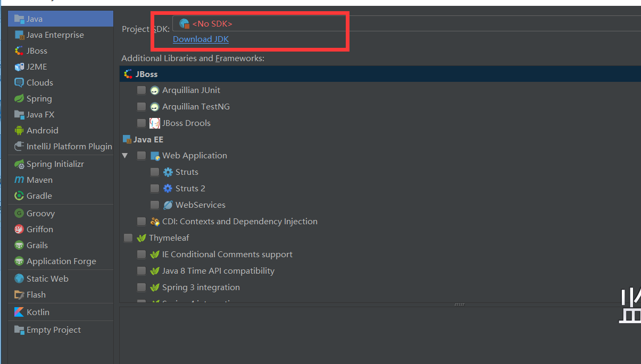
Task: Enable the Arquillian JUnit checkbox
Action: (x=141, y=90)
